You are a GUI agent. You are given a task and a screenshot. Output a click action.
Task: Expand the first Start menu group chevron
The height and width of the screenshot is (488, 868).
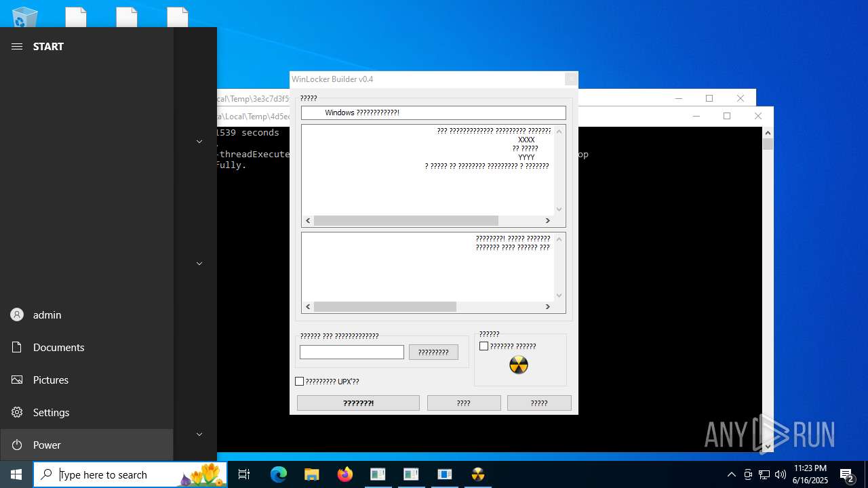coord(199,141)
